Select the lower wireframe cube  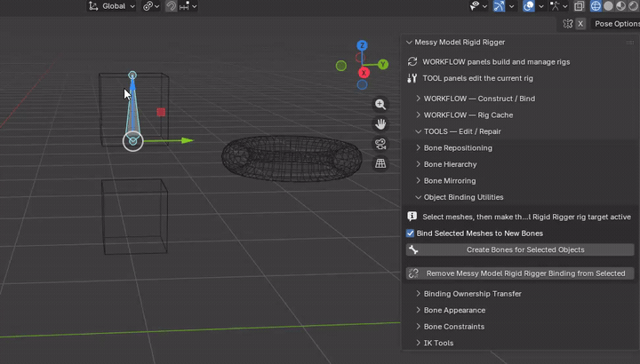(135, 217)
